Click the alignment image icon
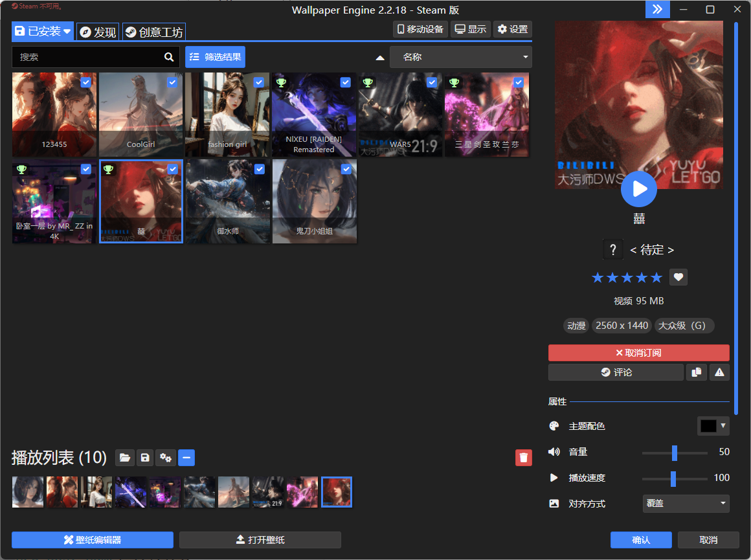This screenshot has height=560, width=751. click(x=554, y=504)
